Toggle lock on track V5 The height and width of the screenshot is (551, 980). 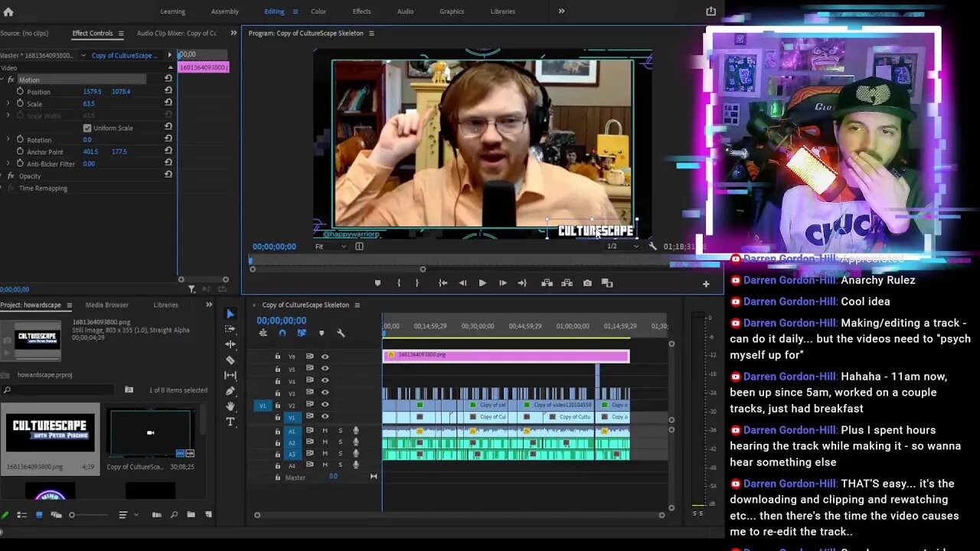pyautogui.click(x=277, y=369)
